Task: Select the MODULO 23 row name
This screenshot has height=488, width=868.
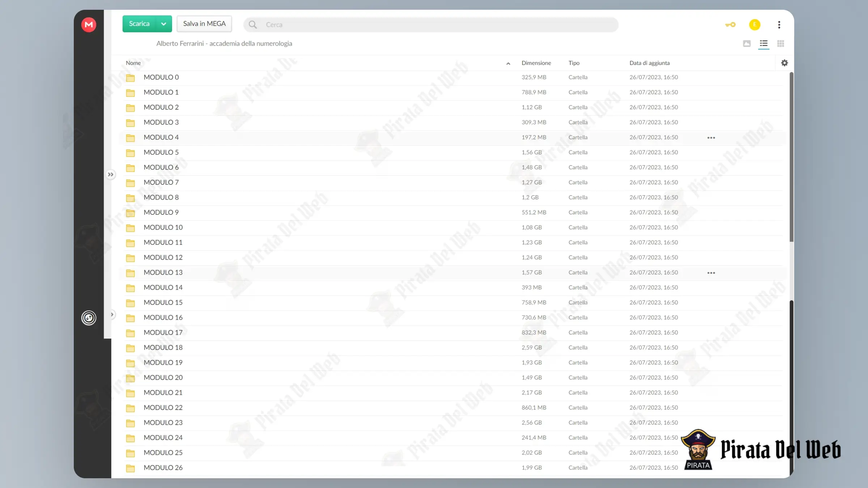Action: click(x=163, y=422)
